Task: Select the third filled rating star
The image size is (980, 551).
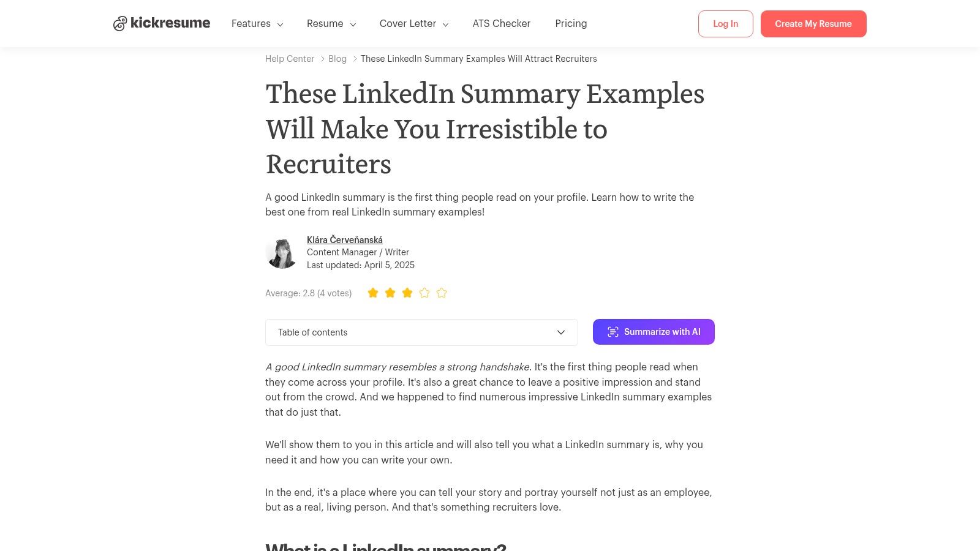Action: point(407,293)
